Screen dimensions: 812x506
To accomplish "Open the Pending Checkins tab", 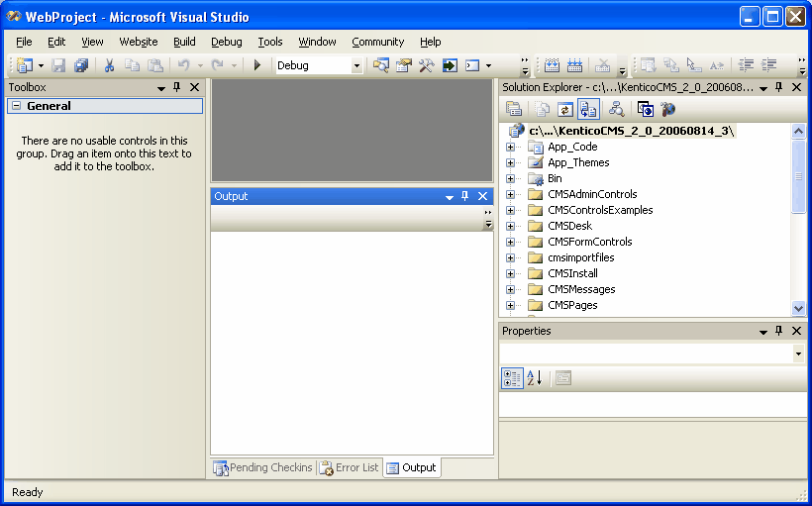I will pyautogui.click(x=263, y=467).
